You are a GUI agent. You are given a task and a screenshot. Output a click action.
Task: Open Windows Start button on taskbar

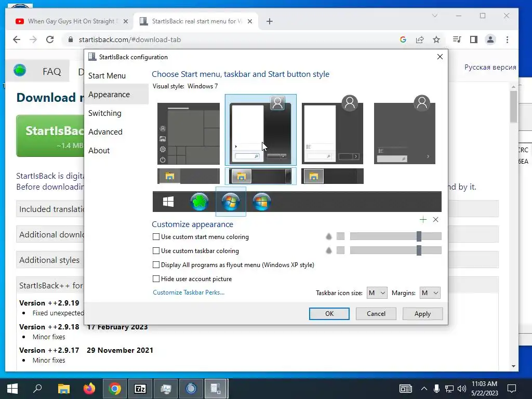pyautogui.click(x=12, y=389)
